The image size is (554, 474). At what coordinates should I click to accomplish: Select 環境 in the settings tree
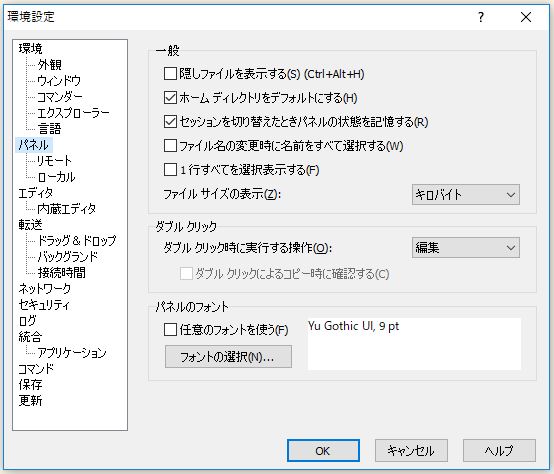(x=30, y=48)
